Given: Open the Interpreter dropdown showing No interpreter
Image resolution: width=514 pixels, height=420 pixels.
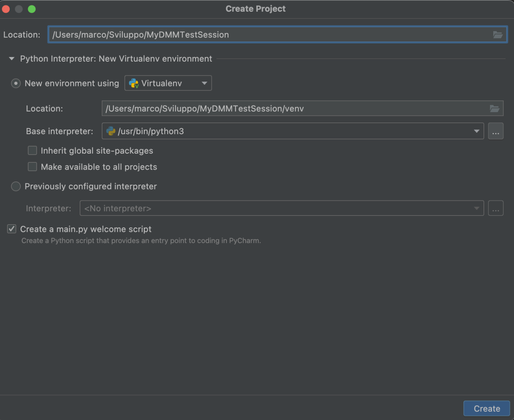Looking at the screenshot, I should 476,208.
